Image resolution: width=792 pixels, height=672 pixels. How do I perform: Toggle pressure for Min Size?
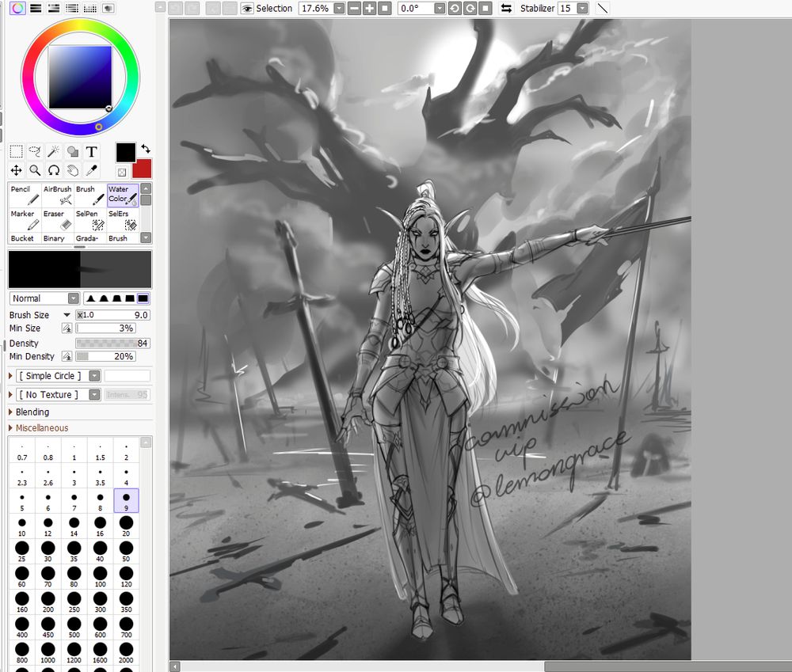67,328
